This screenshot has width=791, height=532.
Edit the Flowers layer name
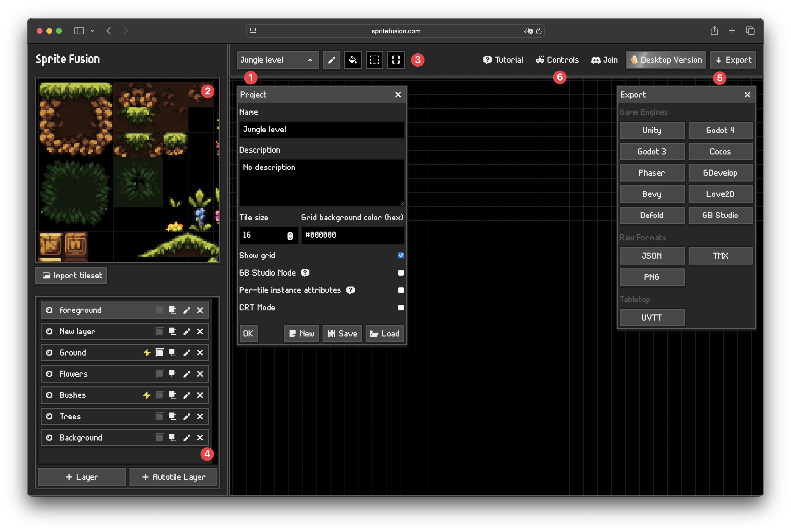pos(187,374)
